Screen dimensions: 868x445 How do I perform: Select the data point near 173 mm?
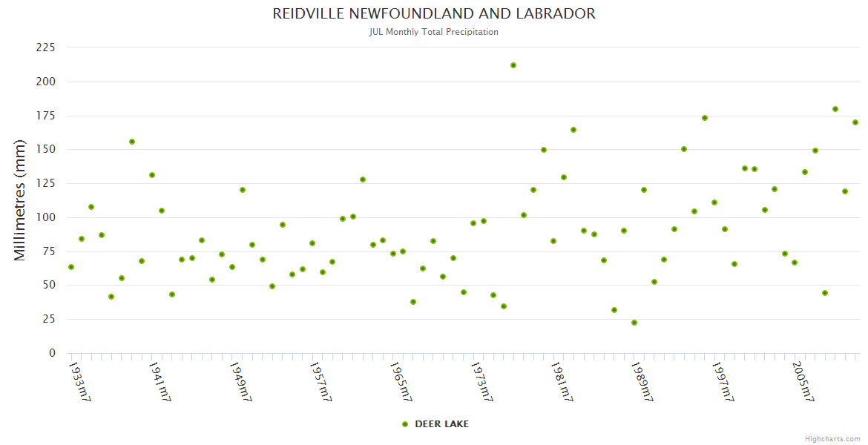705,118
